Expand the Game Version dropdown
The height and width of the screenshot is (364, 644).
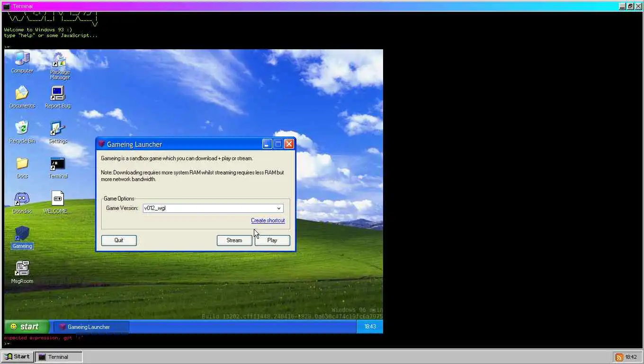[279, 208]
